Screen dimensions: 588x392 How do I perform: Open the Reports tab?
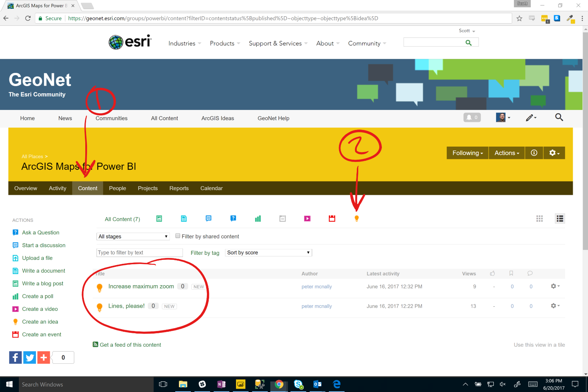pyautogui.click(x=179, y=188)
